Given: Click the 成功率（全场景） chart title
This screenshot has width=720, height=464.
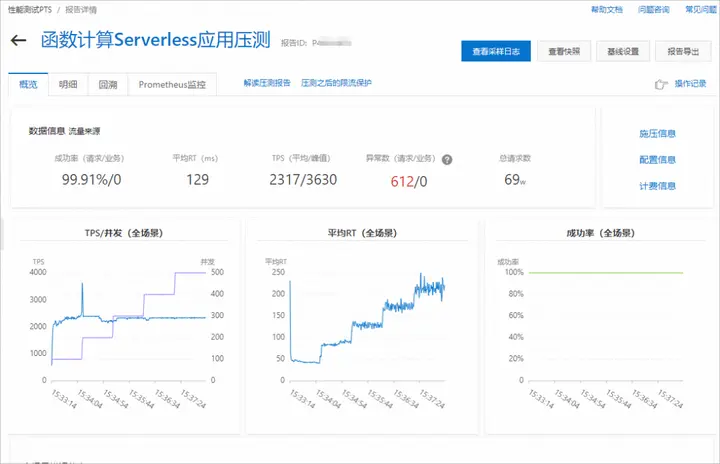Looking at the screenshot, I should tap(600, 233).
